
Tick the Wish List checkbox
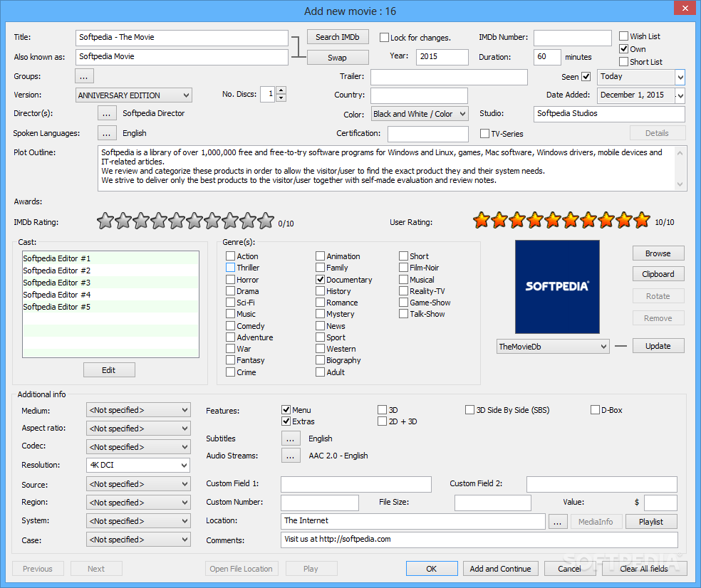[x=623, y=36]
